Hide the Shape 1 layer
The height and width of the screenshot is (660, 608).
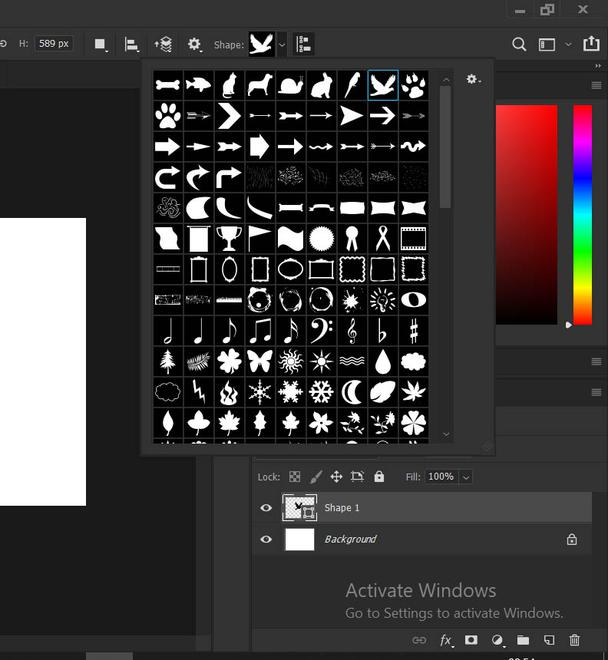click(x=266, y=508)
